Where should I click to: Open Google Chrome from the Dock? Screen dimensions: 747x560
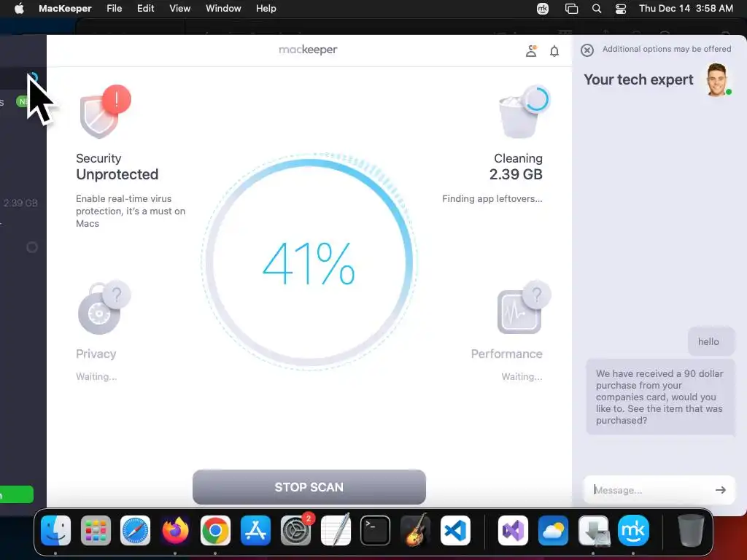tap(215, 530)
